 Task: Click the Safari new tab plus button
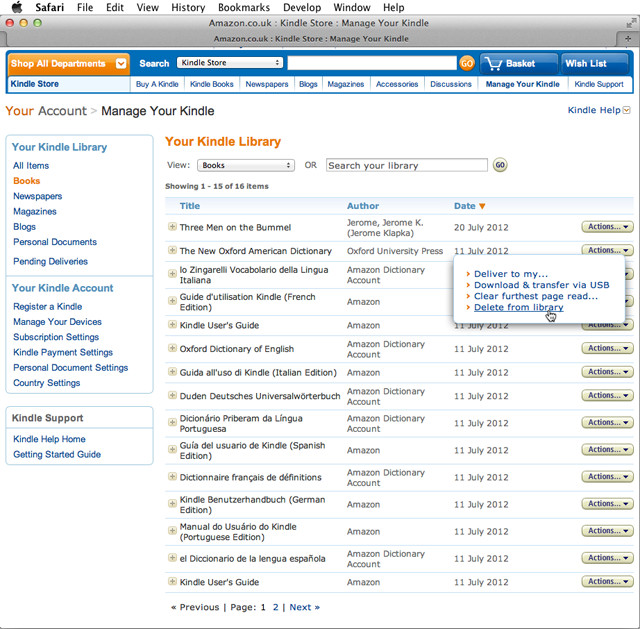(x=628, y=38)
